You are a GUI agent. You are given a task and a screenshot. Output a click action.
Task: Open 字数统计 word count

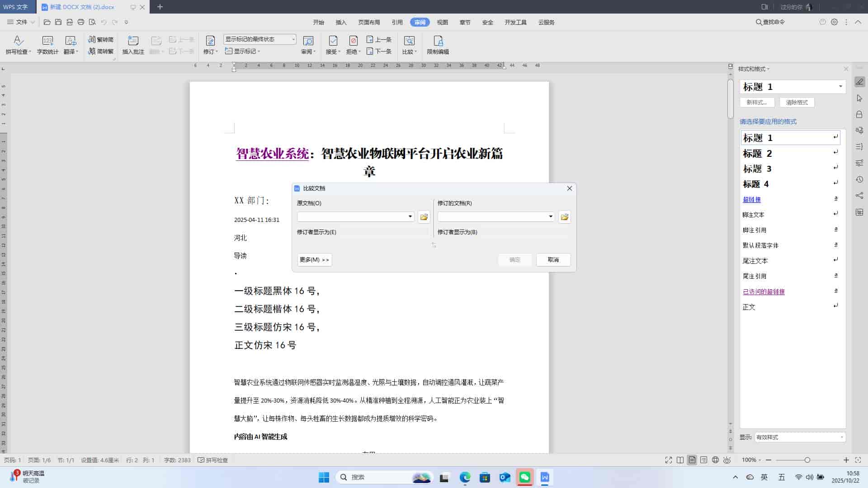pos(47,45)
